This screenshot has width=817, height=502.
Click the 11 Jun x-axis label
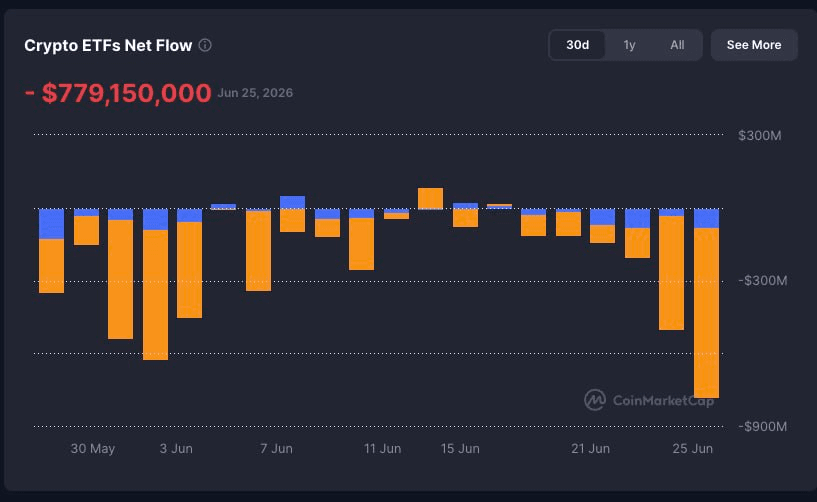click(x=382, y=448)
